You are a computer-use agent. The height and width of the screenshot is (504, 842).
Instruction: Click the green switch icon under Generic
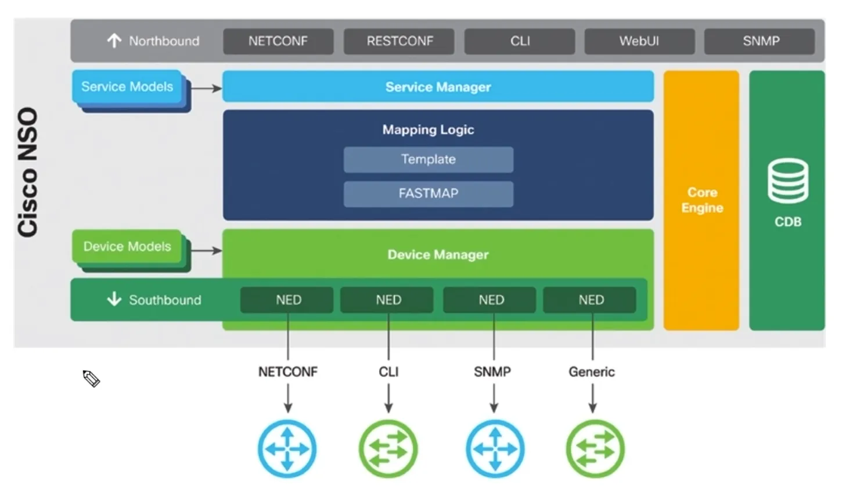595,449
